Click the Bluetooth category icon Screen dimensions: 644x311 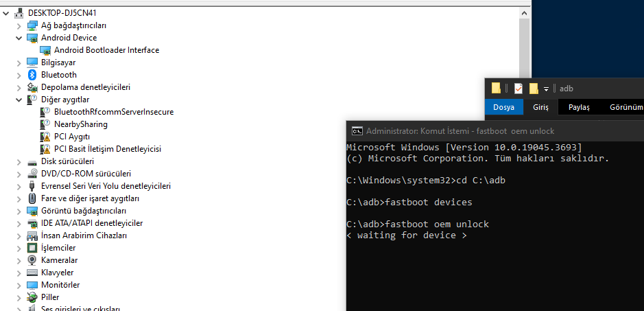(x=32, y=75)
